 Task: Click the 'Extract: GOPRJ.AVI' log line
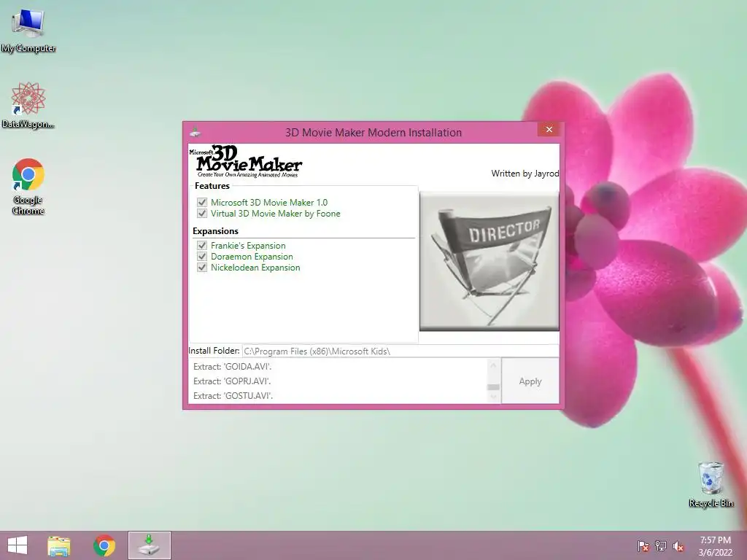coord(232,381)
